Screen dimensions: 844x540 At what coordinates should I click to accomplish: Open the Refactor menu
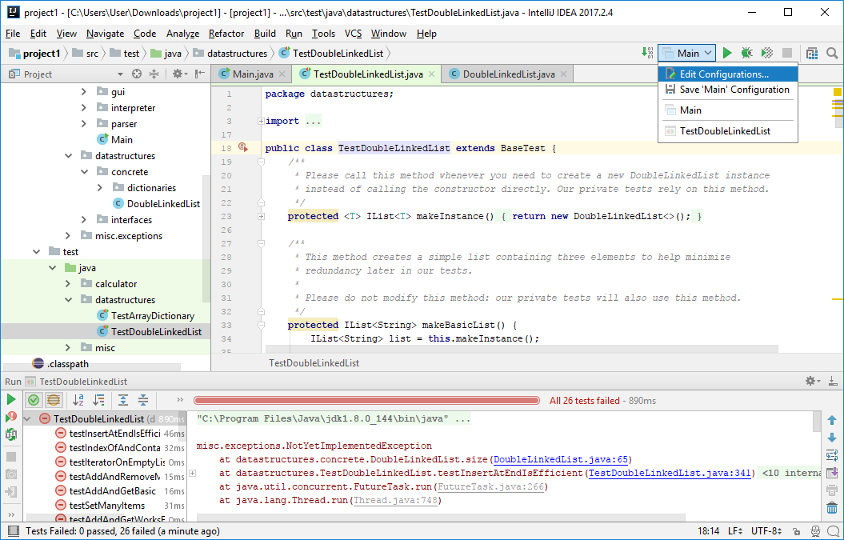(x=226, y=33)
